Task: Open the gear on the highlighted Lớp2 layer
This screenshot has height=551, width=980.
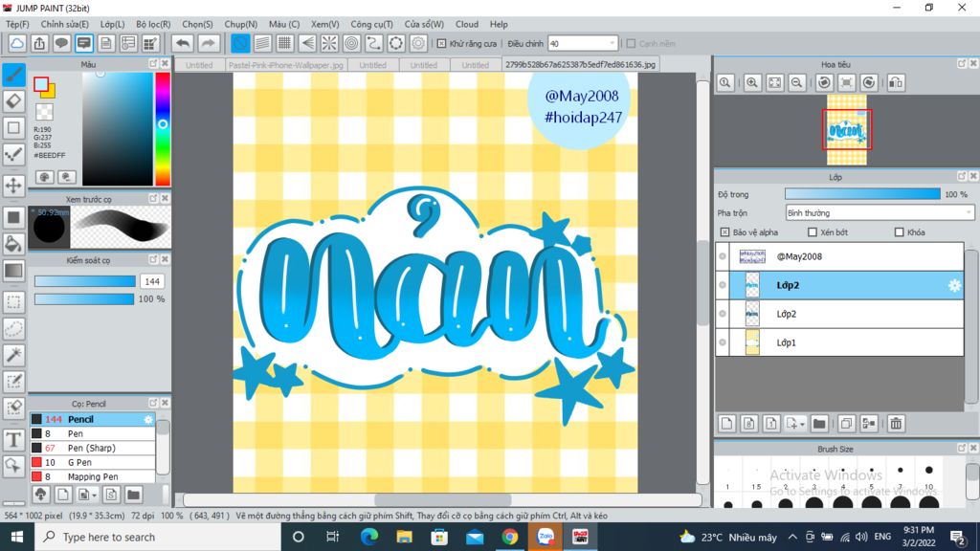Action: point(954,285)
